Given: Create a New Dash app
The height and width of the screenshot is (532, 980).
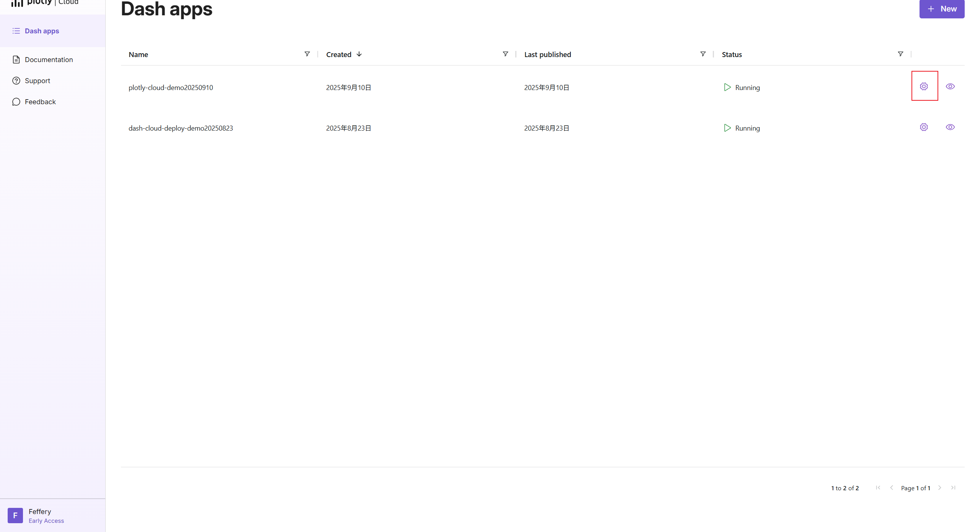Looking at the screenshot, I should [942, 9].
